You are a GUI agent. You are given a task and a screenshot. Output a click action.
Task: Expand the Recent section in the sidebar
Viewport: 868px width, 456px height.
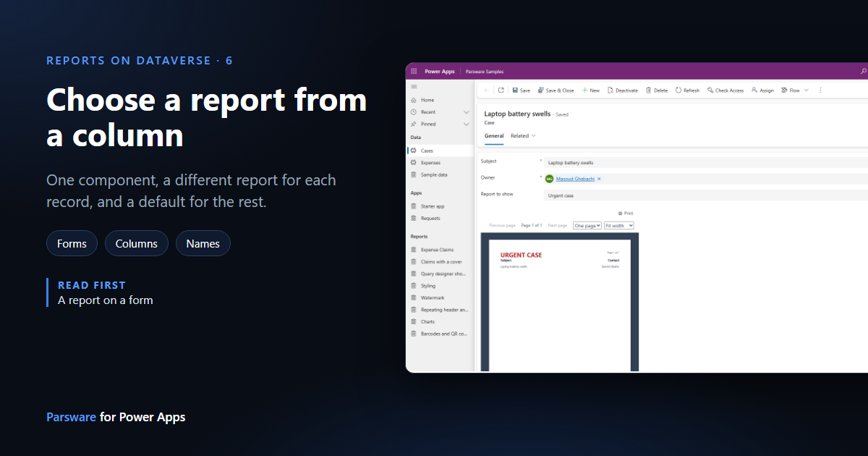pos(467,112)
